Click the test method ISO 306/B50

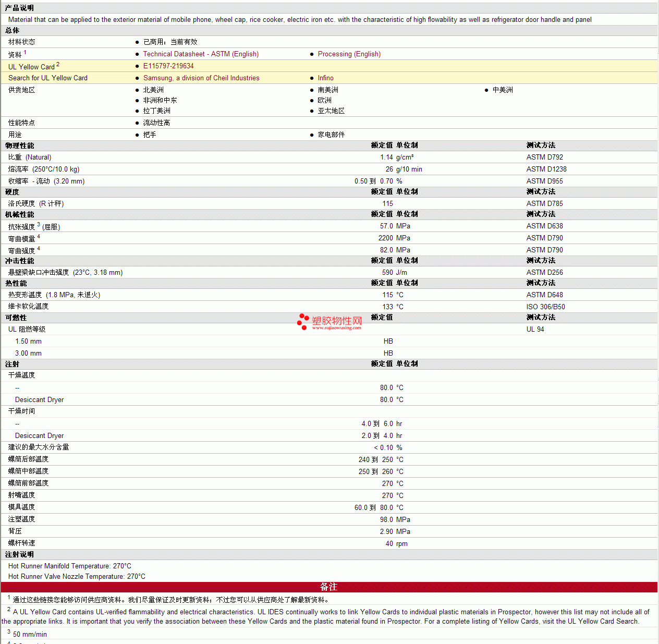(x=546, y=307)
